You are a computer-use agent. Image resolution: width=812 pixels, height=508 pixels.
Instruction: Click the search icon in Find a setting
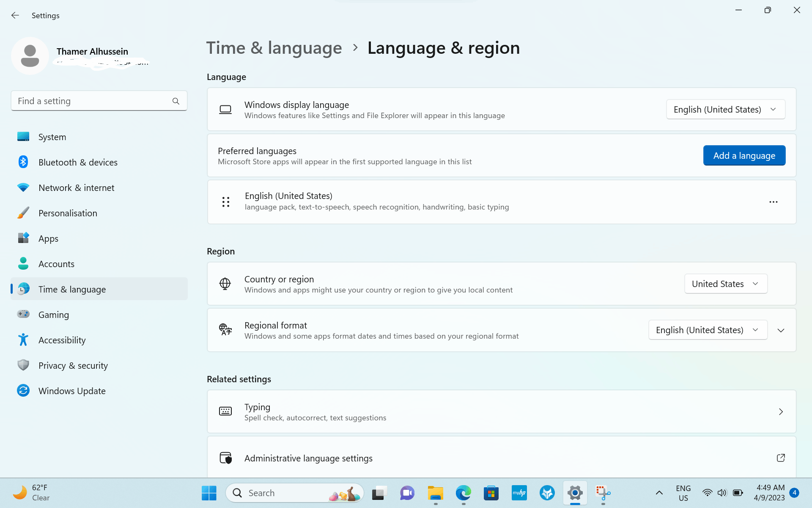[x=176, y=101]
